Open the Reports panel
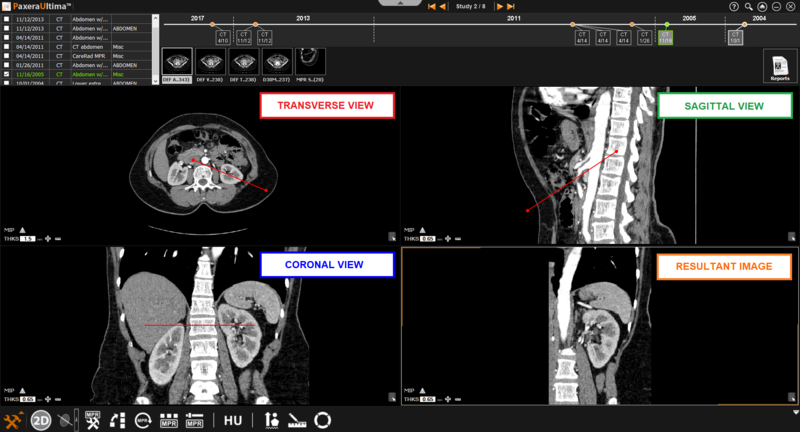The height and width of the screenshot is (432, 800). [779, 67]
